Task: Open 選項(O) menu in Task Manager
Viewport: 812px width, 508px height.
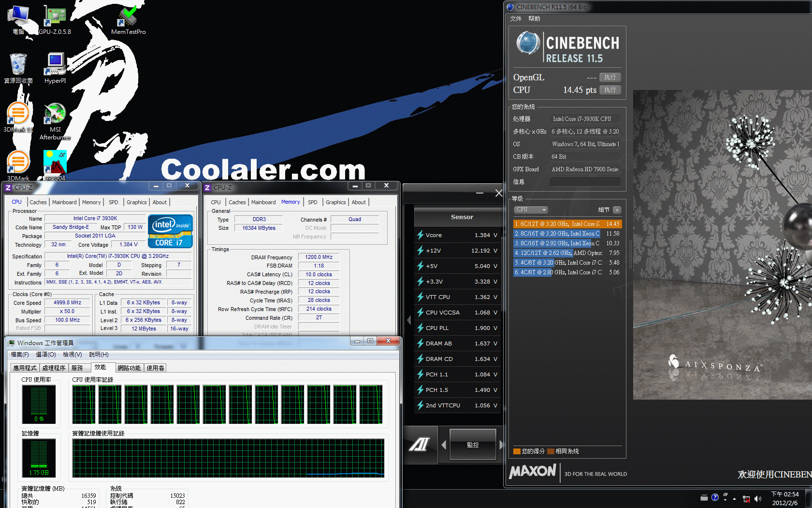Action: click(x=46, y=355)
